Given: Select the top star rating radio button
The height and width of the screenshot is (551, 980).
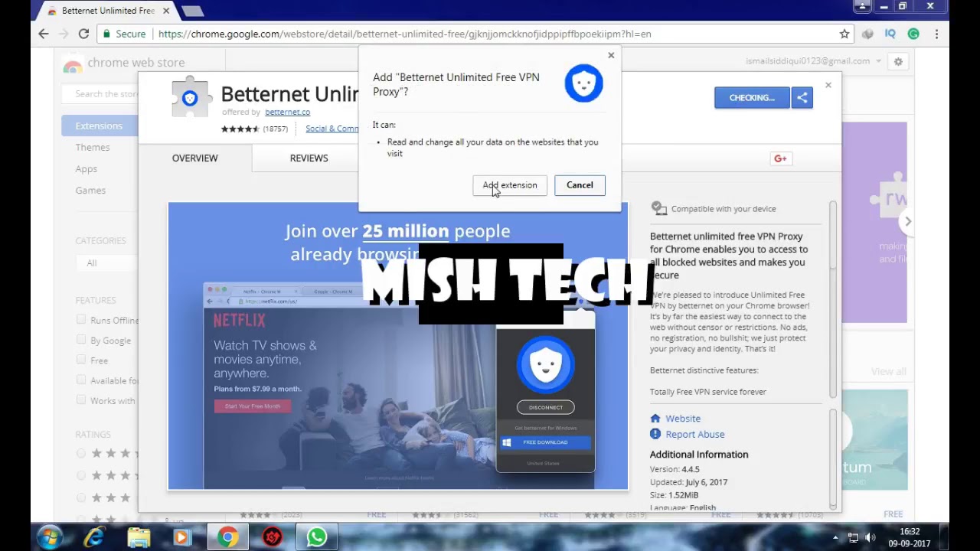Looking at the screenshot, I should point(81,453).
